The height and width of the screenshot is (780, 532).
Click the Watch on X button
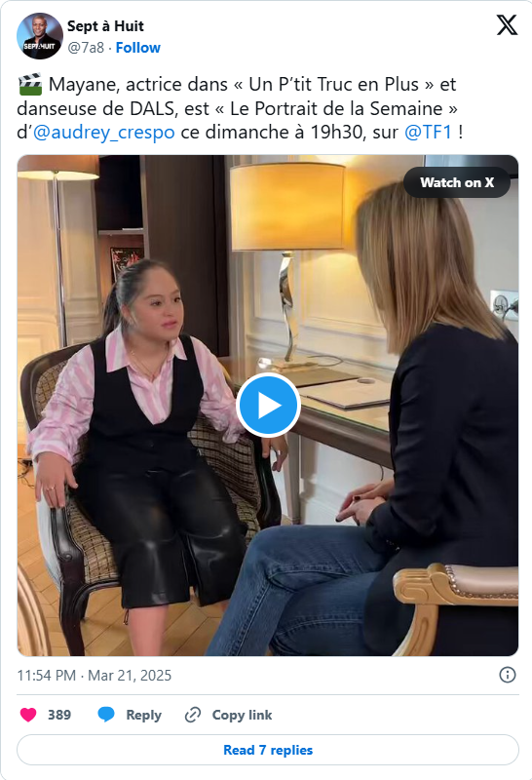(457, 182)
